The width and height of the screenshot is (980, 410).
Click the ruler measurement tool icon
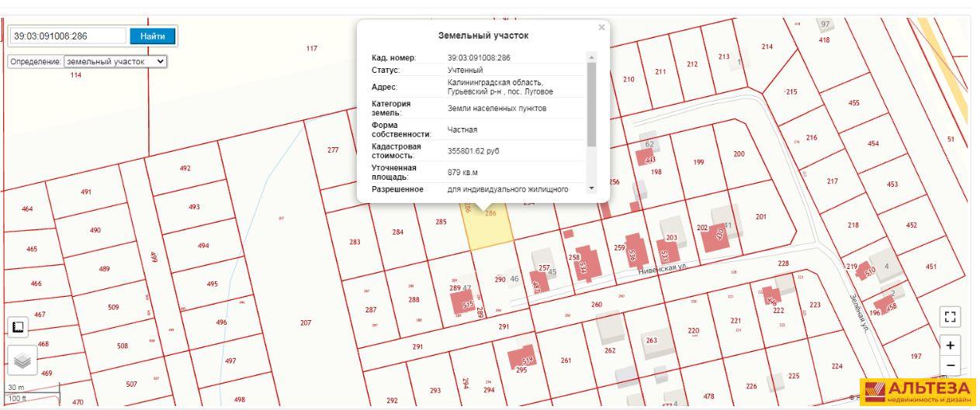(17, 327)
